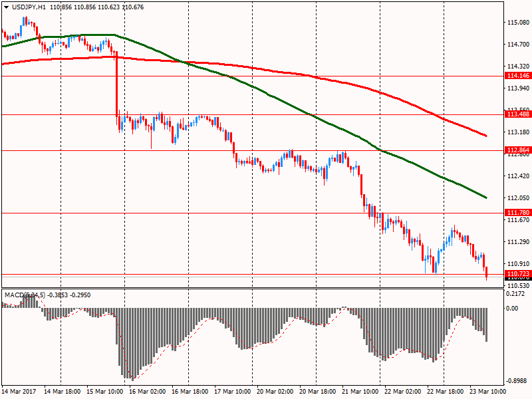Image resolution: width=532 pixels, height=399 pixels.
Task: Click the 14 Mar 2017 date label
Action: 19,392
